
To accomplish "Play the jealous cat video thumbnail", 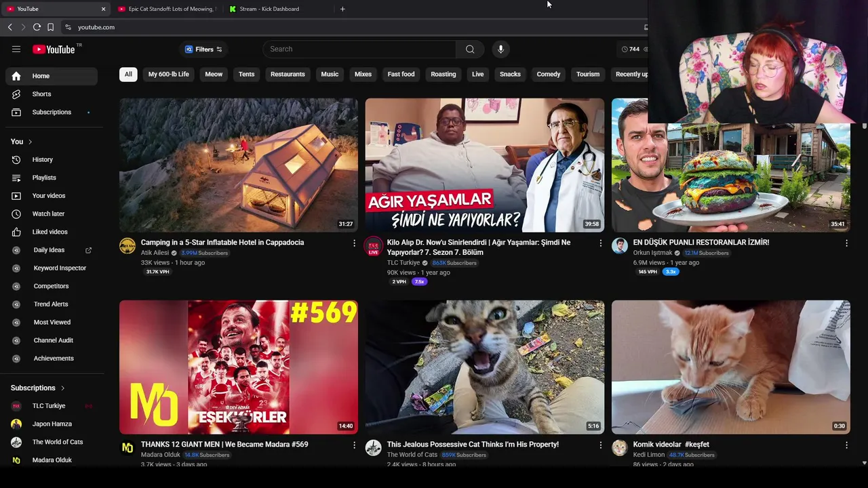I will pos(485,367).
